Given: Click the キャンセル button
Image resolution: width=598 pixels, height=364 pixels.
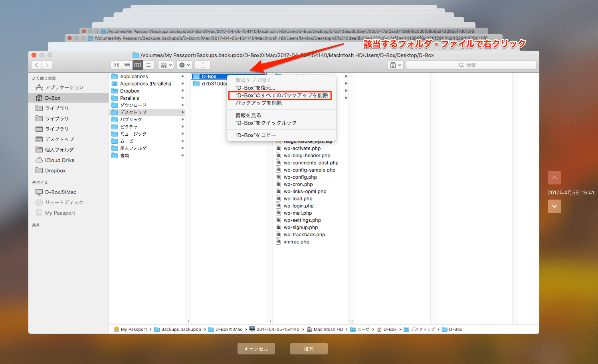Looking at the screenshot, I should [256, 349].
